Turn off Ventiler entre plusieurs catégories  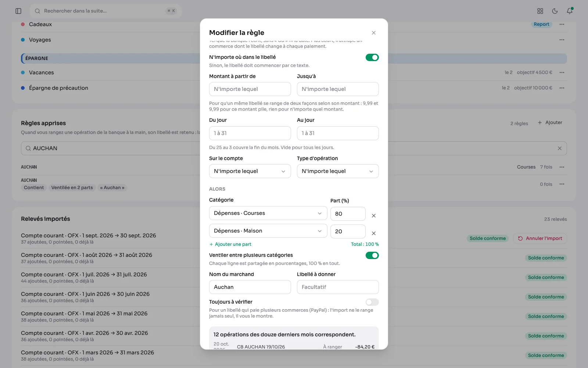[372, 255]
